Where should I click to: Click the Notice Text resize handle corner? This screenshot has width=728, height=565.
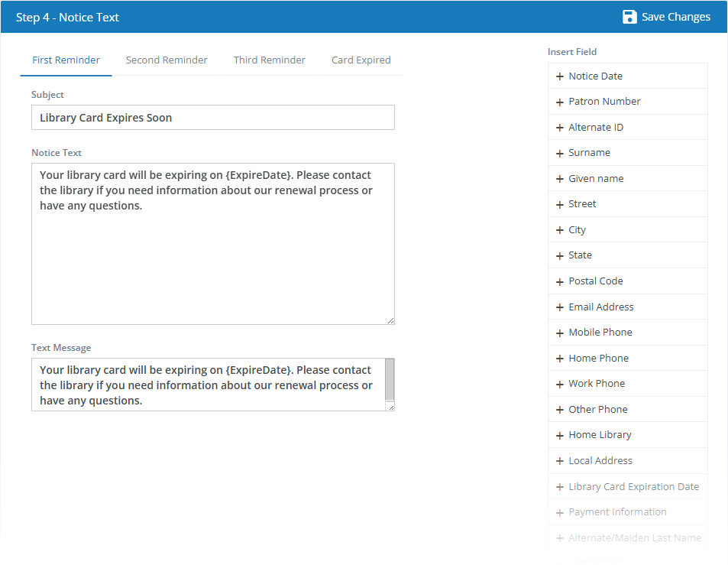tap(391, 320)
